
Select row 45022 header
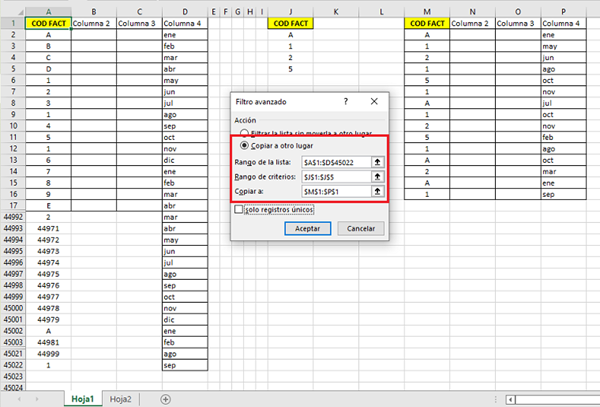tap(13, 365)
